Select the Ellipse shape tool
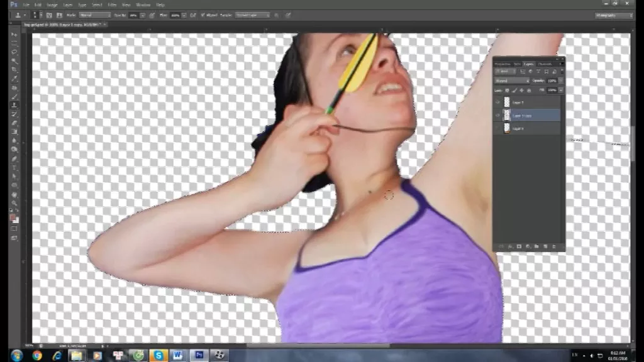The image size is (644, 362). (14, 185)
